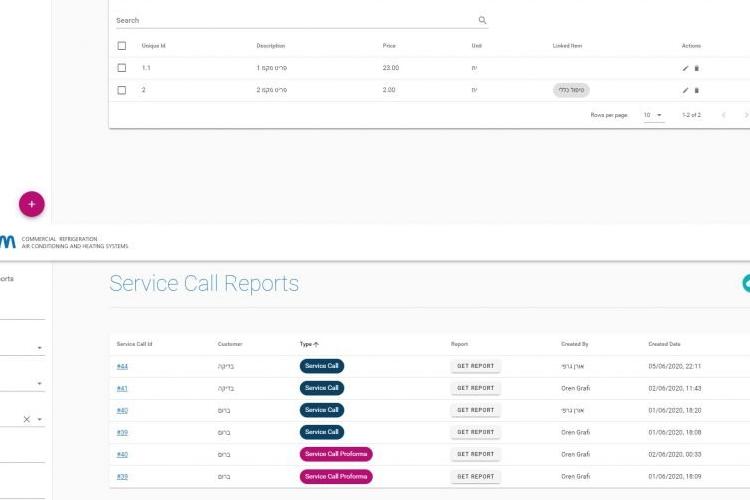Check the row with Unique Id 1.1
The image size is (750, 500).
[122, 68]
